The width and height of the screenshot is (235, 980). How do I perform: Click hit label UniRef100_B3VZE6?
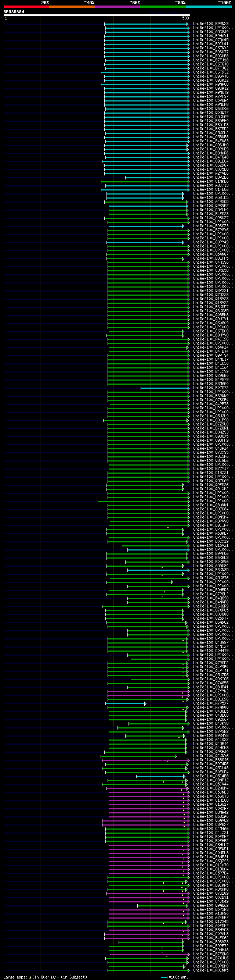(x=211, y=178)
